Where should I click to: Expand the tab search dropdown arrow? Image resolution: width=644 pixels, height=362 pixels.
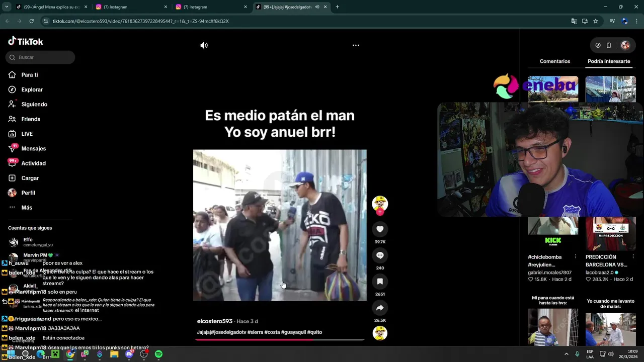(x=7, y=7)
